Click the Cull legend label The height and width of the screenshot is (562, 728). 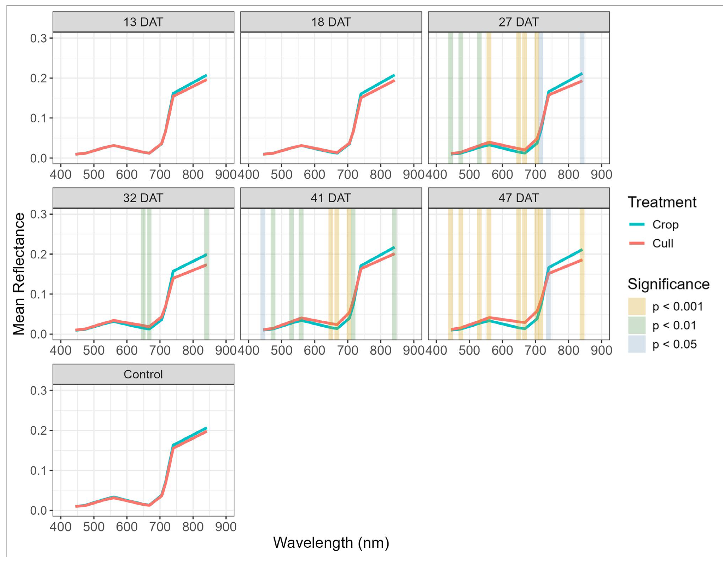pyautogui.click(x=663, y=244)
